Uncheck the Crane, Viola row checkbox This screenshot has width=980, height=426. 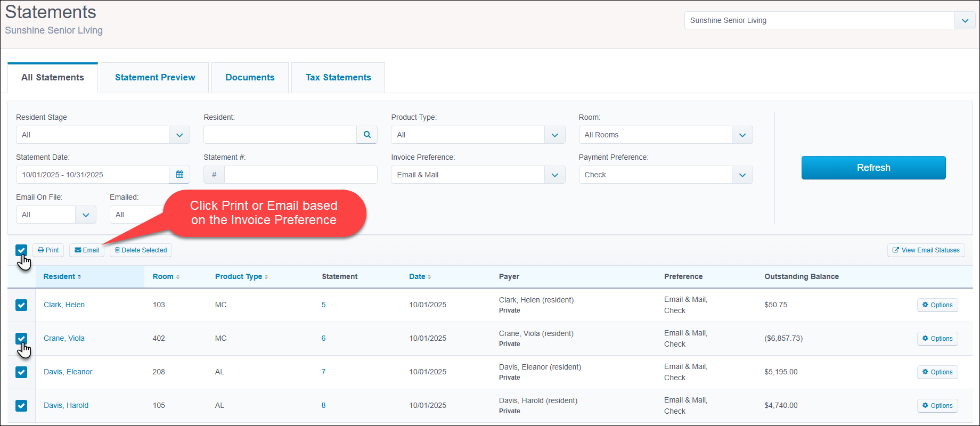(x=21, y=338)
